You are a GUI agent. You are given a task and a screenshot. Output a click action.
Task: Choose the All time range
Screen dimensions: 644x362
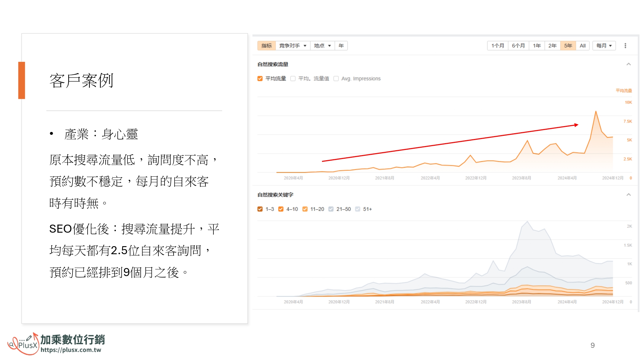(582, 46)
